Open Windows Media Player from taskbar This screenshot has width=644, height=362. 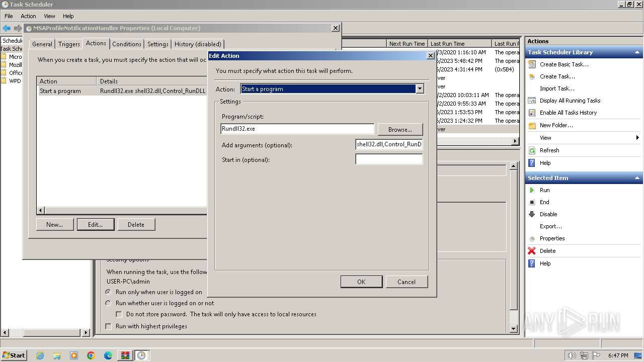tap(74, 355)
